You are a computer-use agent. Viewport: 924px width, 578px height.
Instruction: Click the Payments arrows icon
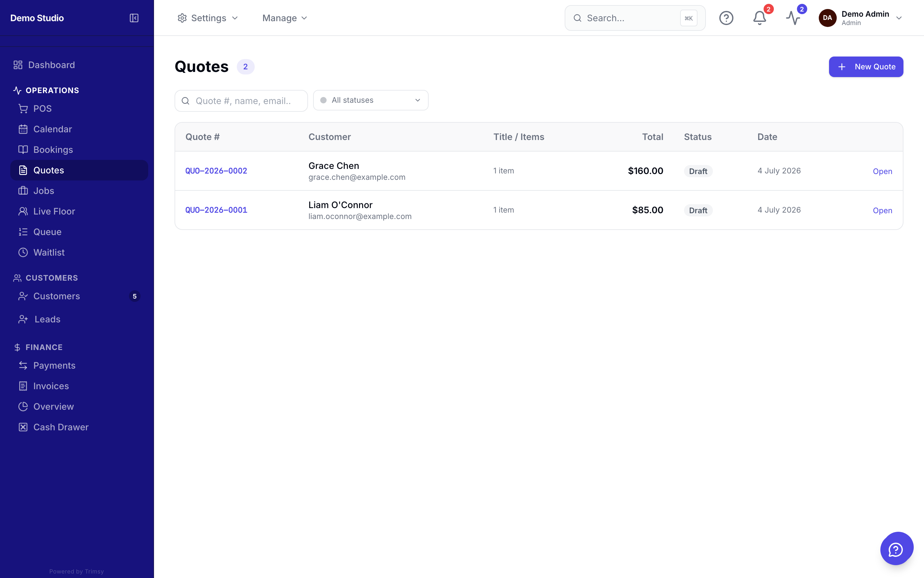click(x=23, y=365)
